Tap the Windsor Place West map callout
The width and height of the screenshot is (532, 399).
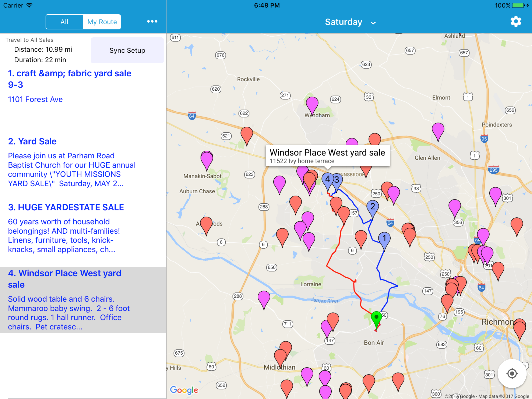327,156
